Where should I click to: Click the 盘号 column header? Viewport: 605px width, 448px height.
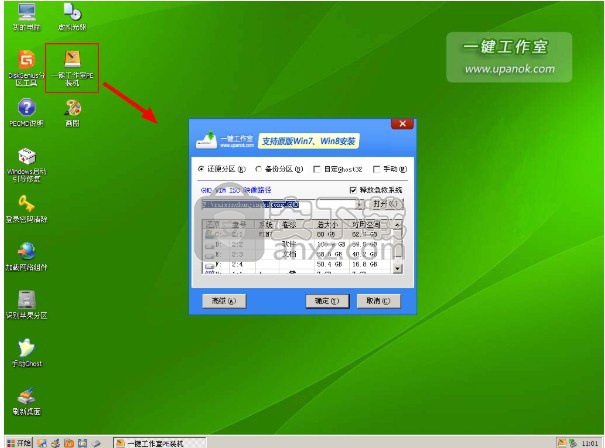click(x=243, y=224)
